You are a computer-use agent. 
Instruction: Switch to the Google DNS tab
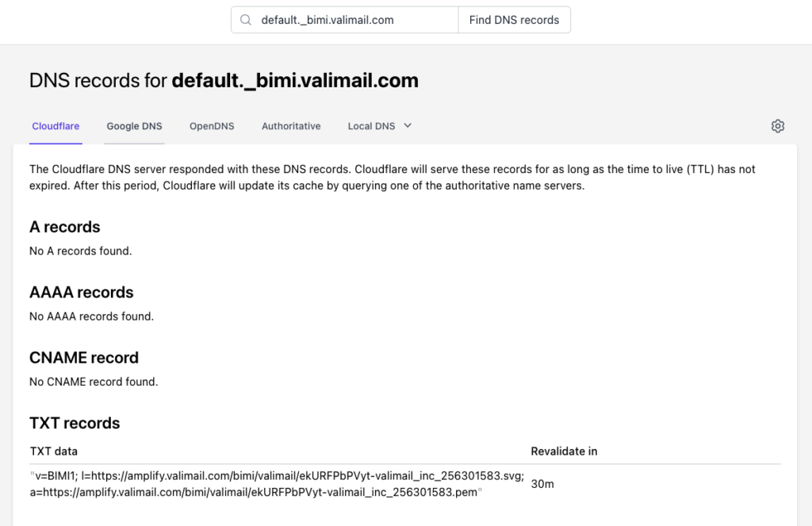point(134,125)
